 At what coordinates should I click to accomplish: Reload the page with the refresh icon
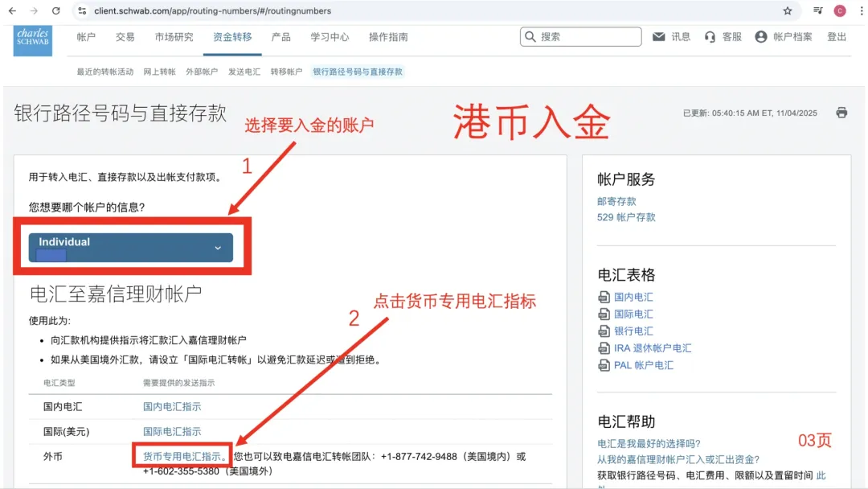point(56,10)
